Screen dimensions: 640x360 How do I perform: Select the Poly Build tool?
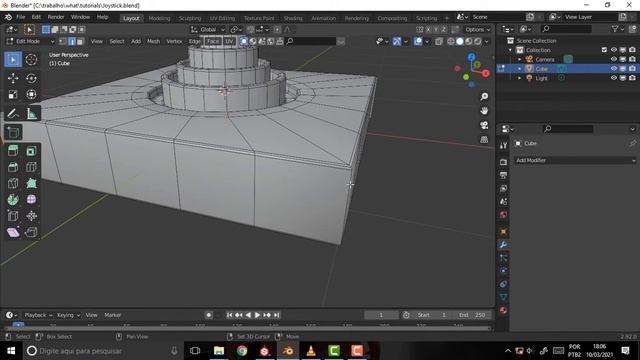(x=31, y=183)
